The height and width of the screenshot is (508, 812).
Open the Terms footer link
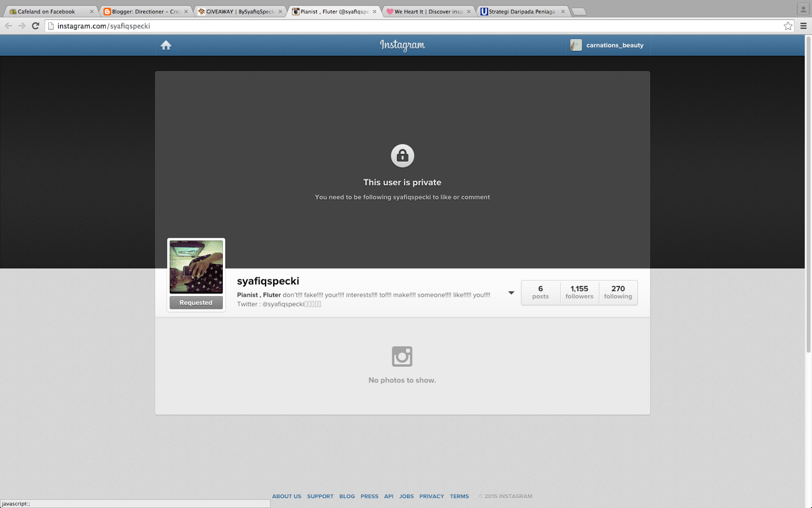459,496
